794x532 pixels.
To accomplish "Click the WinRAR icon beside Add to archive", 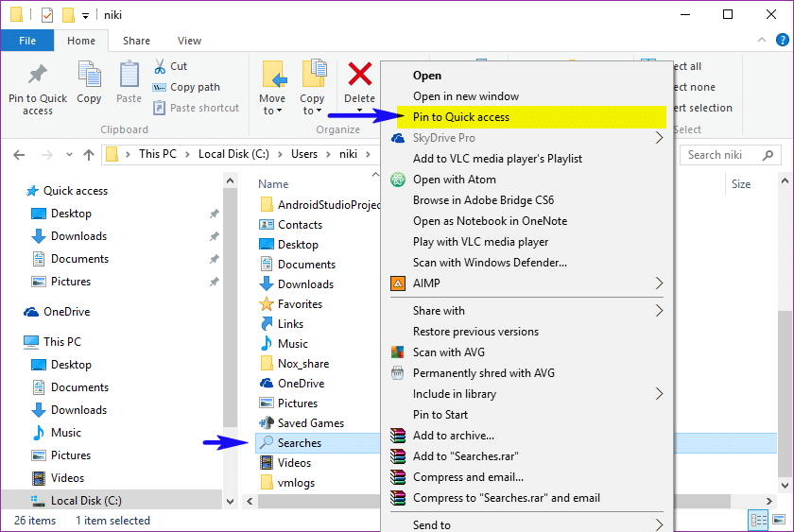I will click(x=398, y=436).
